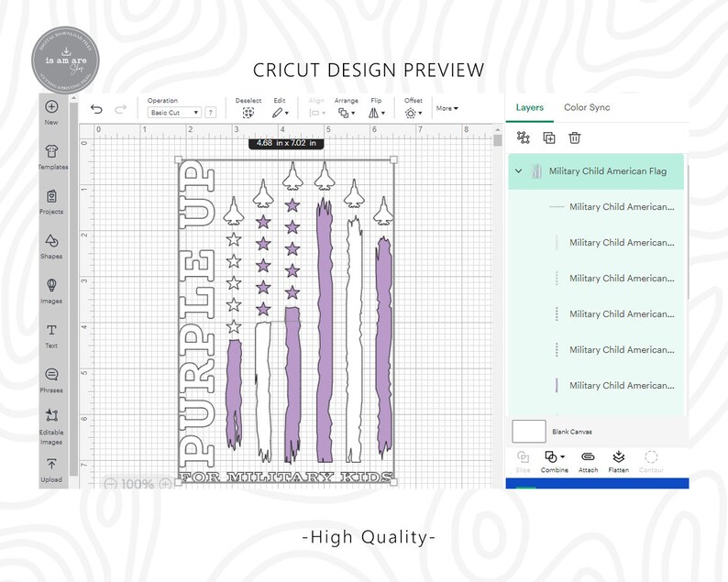Open the More menu
728x582 pixels.
447,108
